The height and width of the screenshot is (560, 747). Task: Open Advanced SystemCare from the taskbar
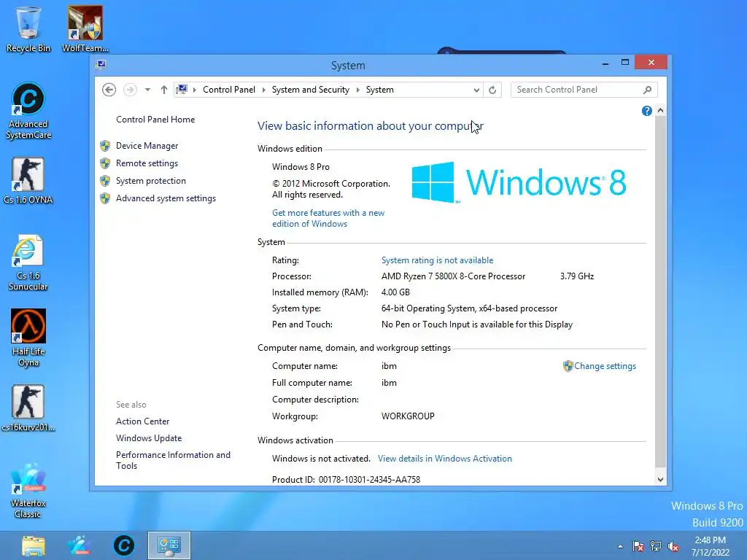tap(124, 545)
